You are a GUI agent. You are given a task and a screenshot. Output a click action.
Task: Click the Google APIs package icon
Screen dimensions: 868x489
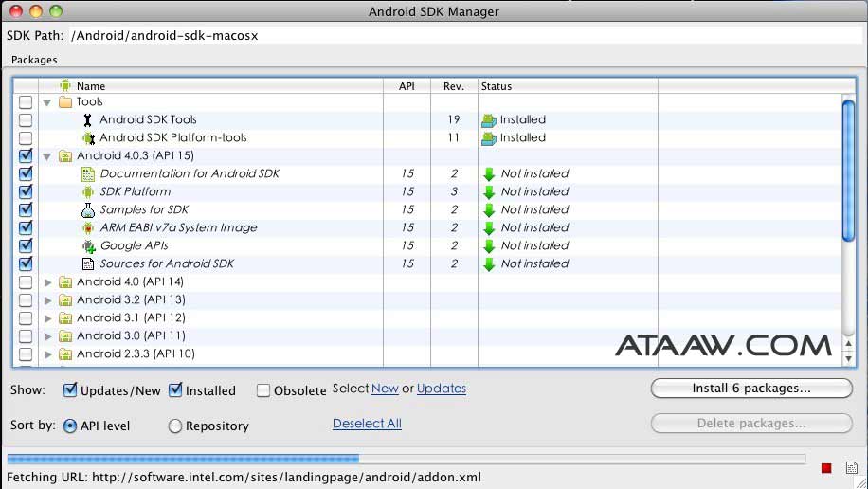[x=88, y=245]
